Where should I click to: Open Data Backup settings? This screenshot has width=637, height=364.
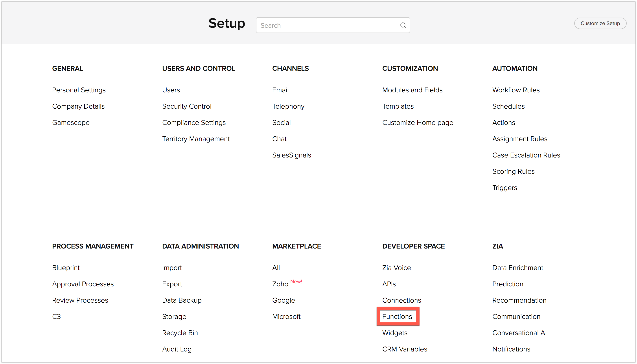tap(182, 300)
